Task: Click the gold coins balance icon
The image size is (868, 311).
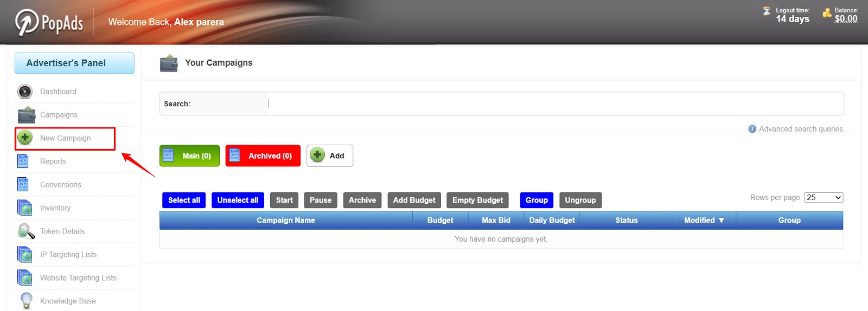Action: click(827, 13)
